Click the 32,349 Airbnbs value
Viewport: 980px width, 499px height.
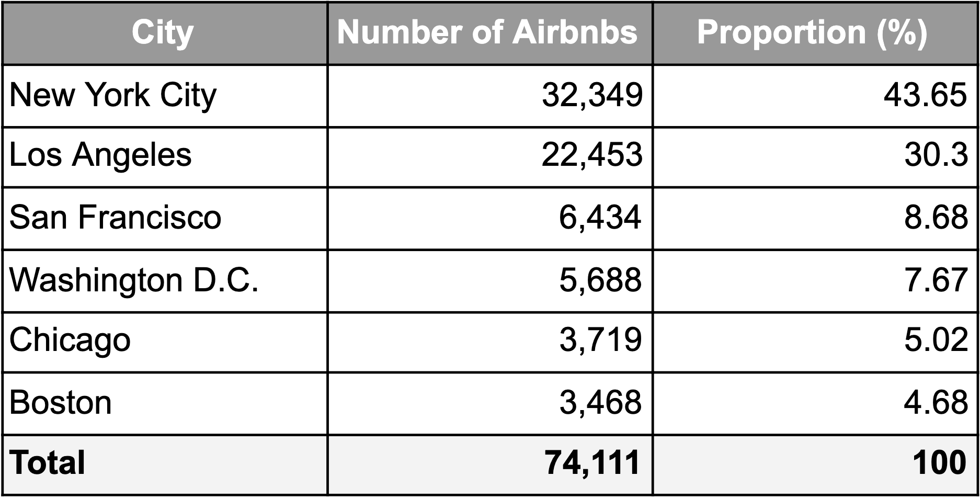(x=592, y=96)
